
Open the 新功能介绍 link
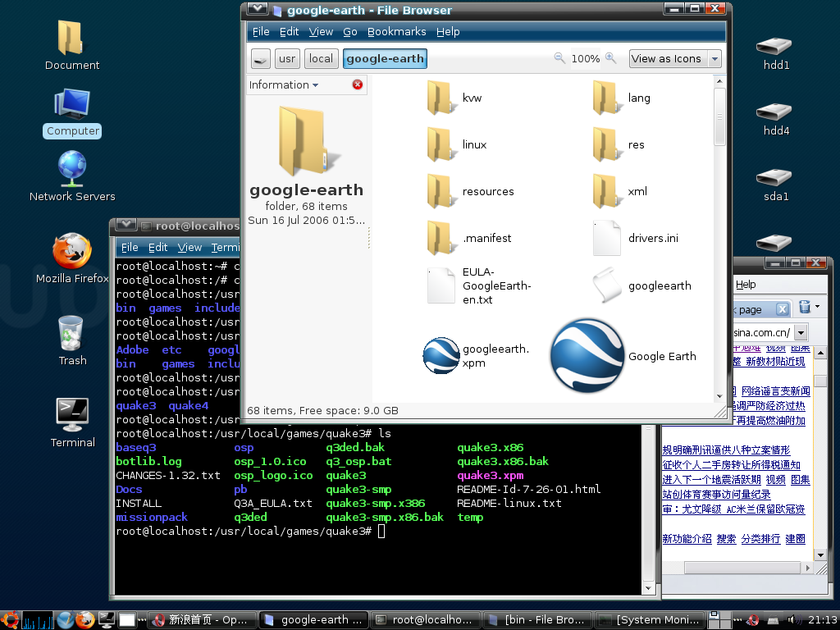(x=687, y=539)
